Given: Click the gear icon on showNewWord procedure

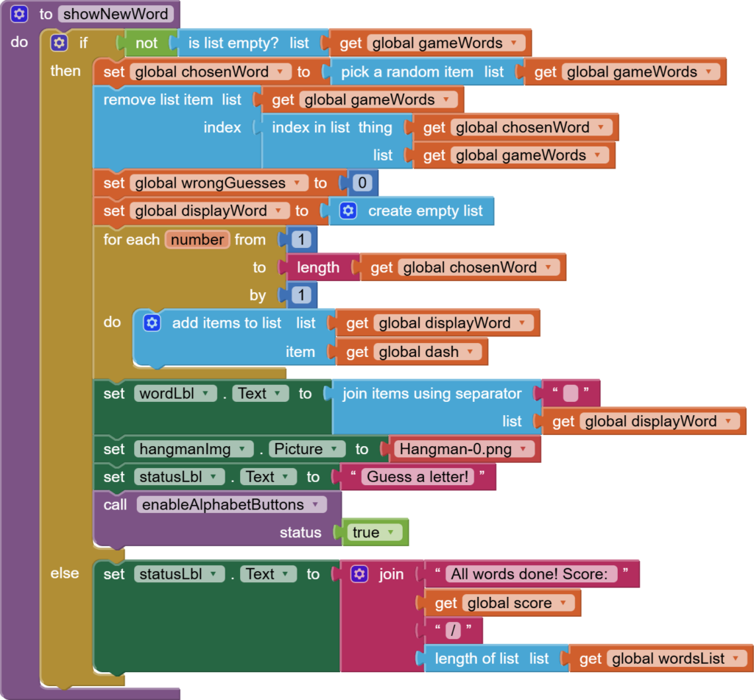Looking at the screenshot, I should (x=20, y=13).
